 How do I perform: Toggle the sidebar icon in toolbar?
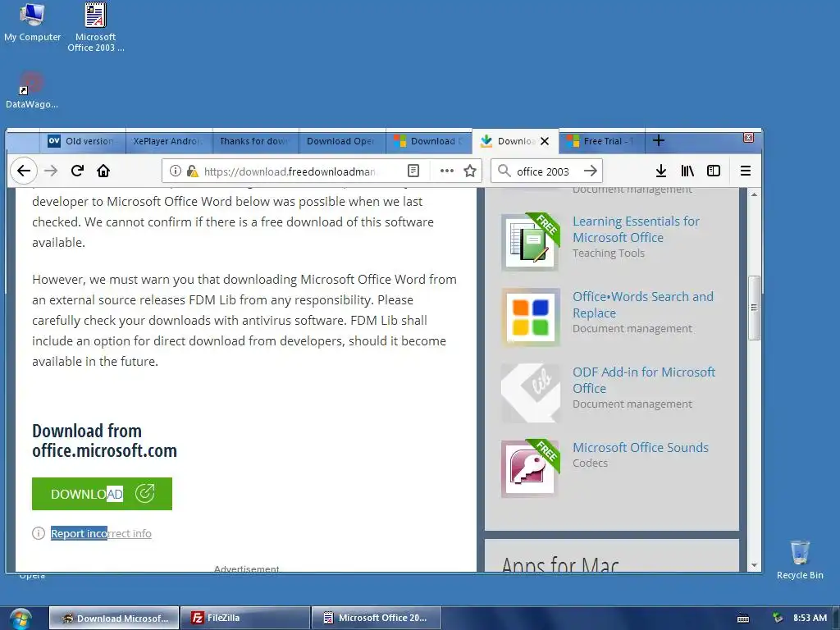click(714, 171)
